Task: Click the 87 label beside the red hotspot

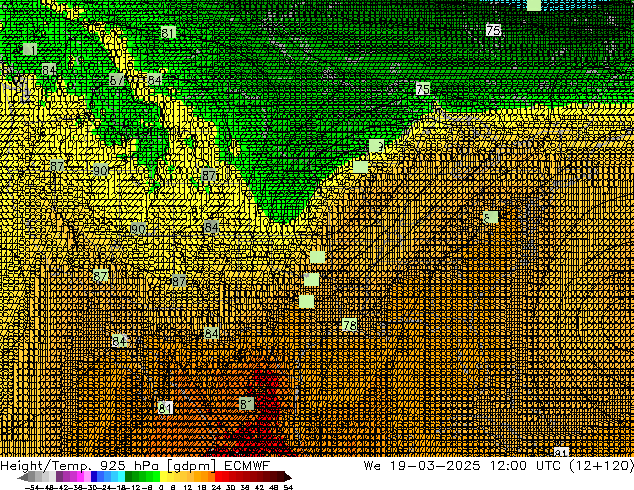Action: (x=246, y=403)
